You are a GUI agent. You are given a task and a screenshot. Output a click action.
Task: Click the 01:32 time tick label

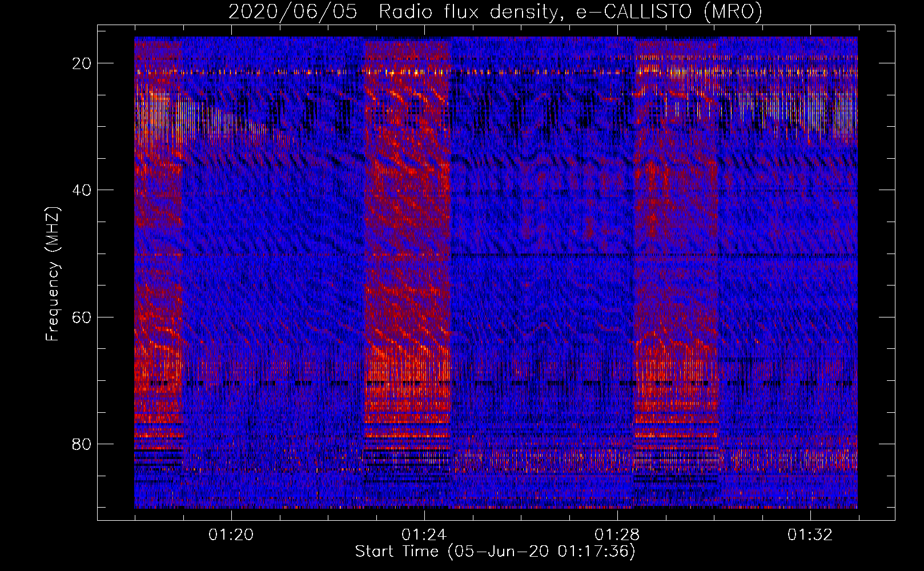coord(810,535)
